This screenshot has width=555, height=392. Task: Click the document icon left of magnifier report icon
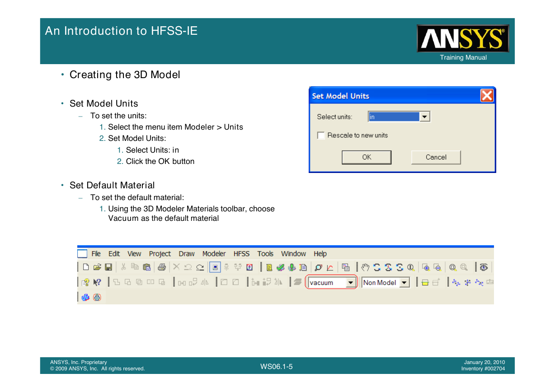(x=303, y=267)
